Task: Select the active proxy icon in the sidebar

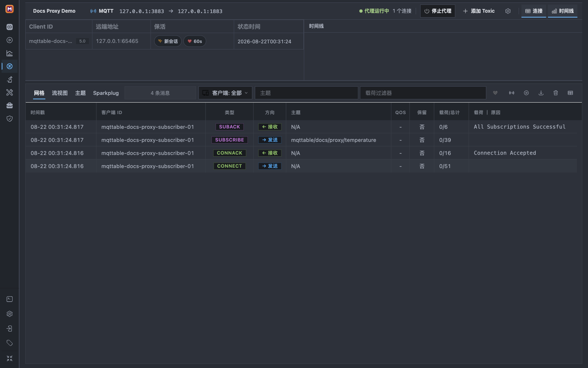Action: (9, 66)
